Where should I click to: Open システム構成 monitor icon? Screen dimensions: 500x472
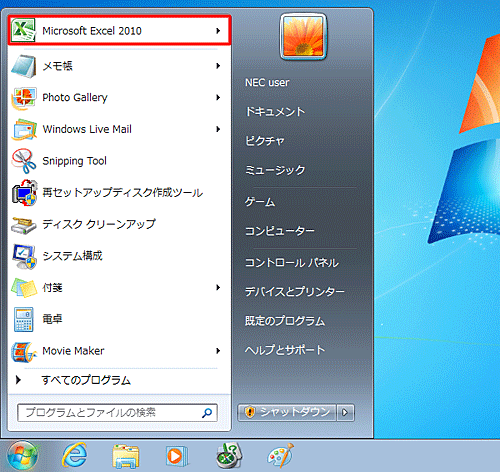(24, 256)
